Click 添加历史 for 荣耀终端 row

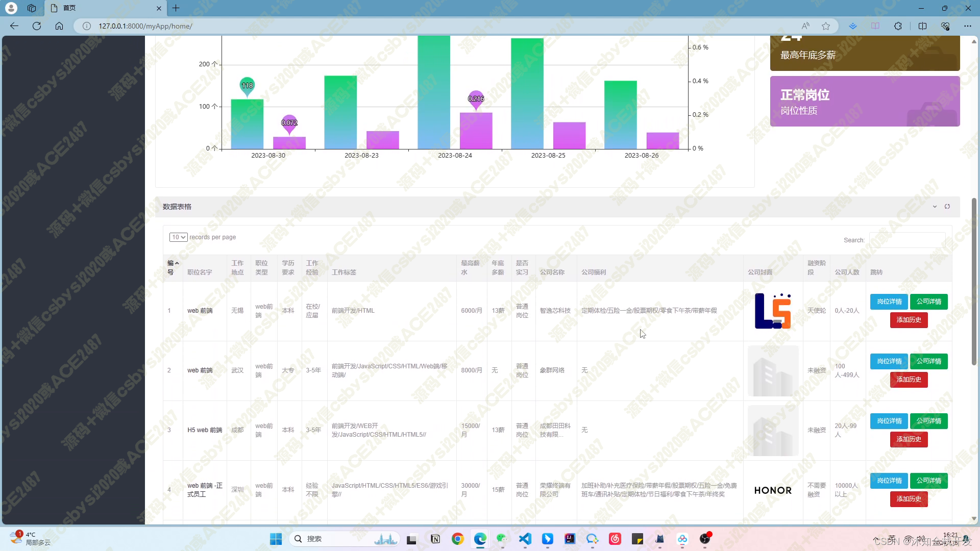click(909, 499)
